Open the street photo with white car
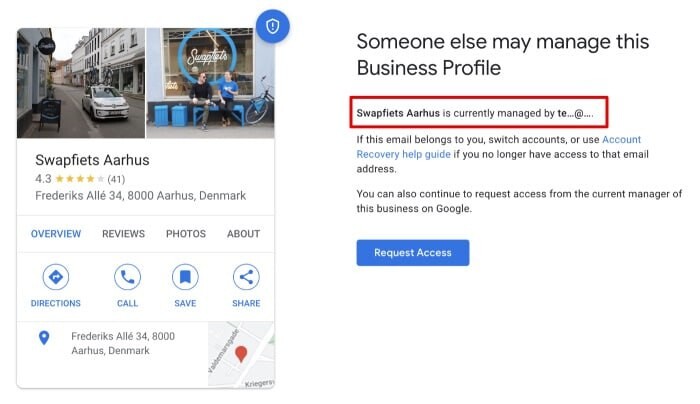 [x=81, y=83]
